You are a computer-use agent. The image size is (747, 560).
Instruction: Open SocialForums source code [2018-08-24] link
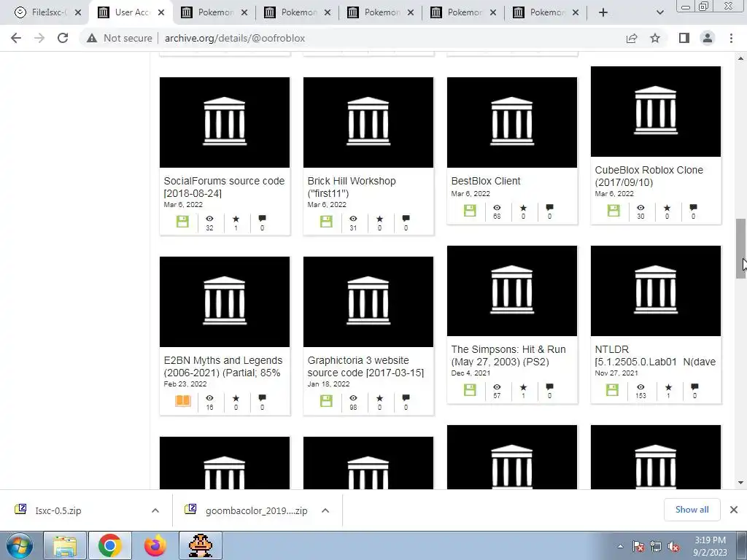coord(224,187)
